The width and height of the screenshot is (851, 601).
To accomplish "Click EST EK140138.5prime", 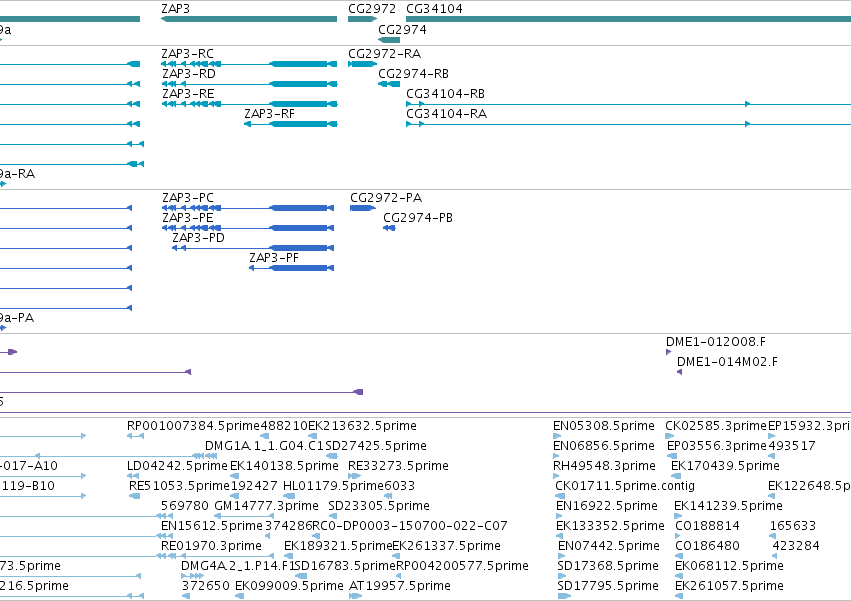I will point(284,466).
